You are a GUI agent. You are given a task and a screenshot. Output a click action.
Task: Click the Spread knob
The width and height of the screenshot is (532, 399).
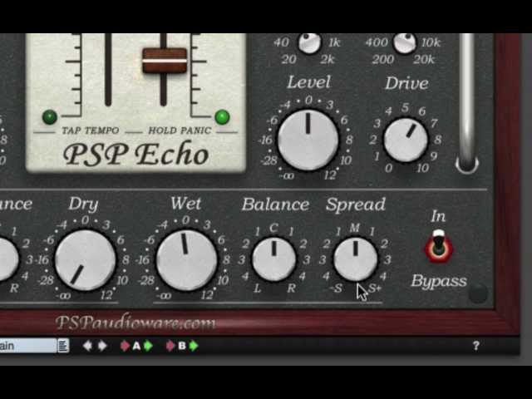(355, 259)
